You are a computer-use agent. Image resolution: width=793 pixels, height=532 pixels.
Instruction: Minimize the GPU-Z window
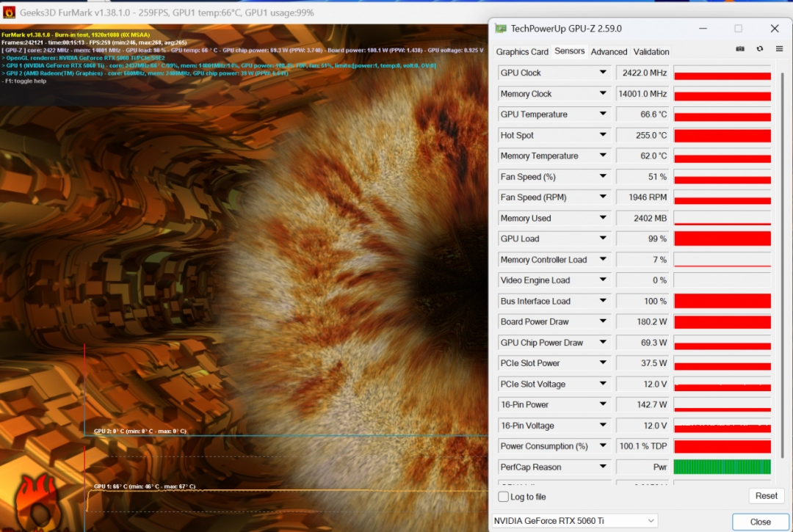tap(703, 29)
